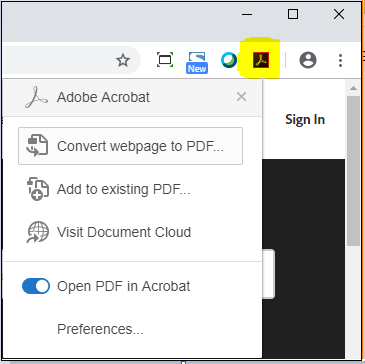Select Add to existing PDF
This screenshot has width=365, height=364.
coord(124,189)
